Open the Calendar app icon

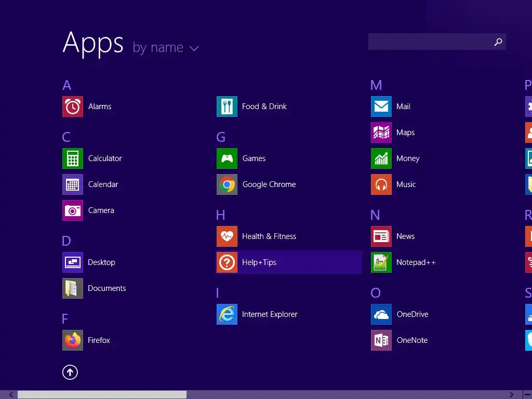[x=73, y=184]
